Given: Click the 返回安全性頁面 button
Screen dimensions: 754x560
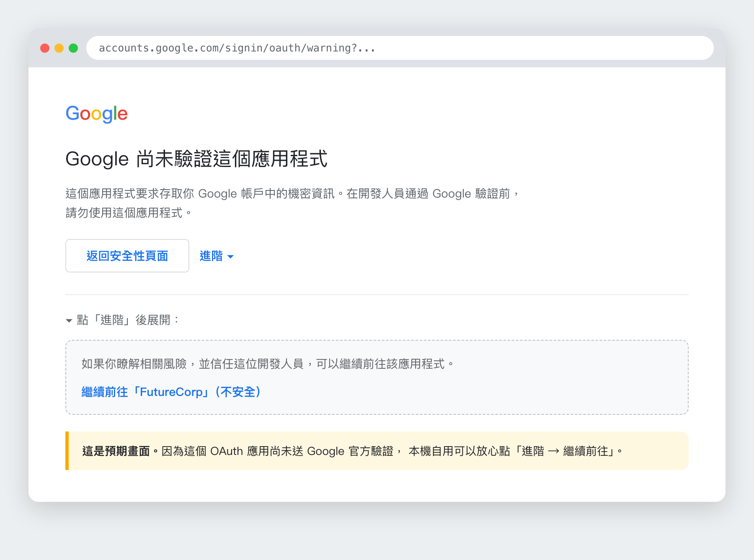Looking at the screenshot, I should click(x=127, y=256).
